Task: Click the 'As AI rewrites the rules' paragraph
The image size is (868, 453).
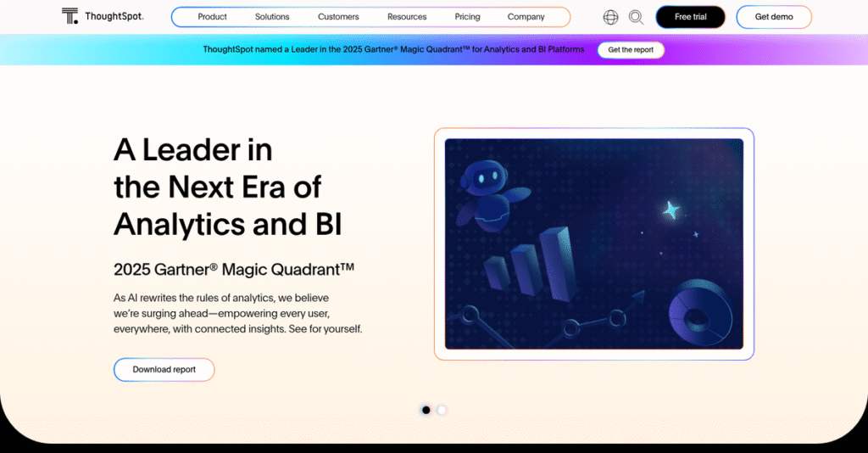Action: pyautogui.click(x=238, y=313)
